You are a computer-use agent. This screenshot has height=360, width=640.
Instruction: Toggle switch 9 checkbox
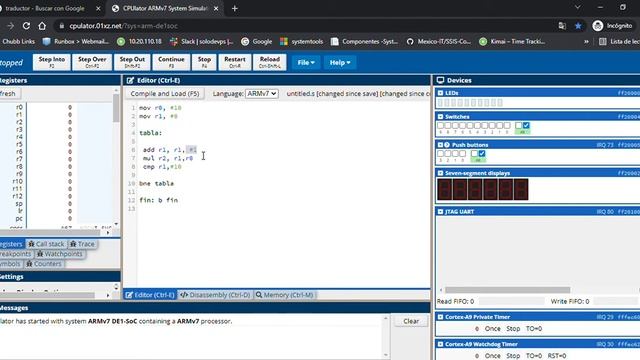[x=440, y=125]
